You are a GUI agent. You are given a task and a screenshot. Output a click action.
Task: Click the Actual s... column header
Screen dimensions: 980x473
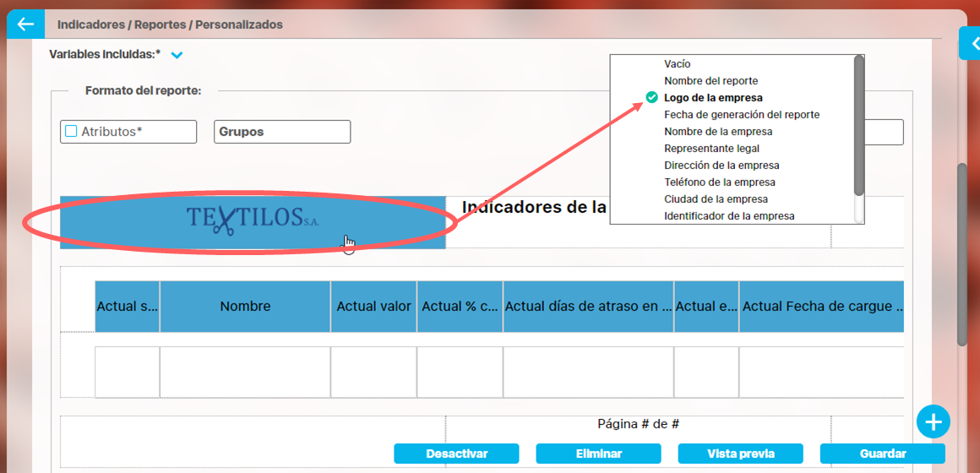pos(127,306)
